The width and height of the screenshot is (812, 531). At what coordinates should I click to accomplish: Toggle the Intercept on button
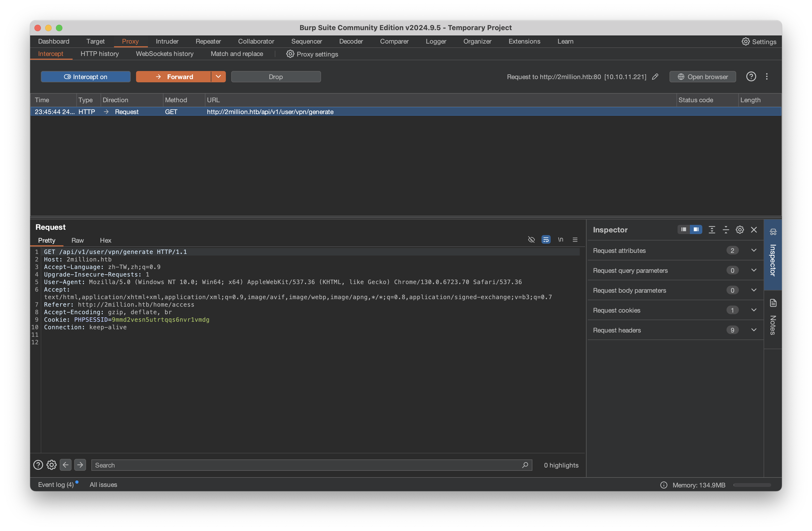click(86, 77)
